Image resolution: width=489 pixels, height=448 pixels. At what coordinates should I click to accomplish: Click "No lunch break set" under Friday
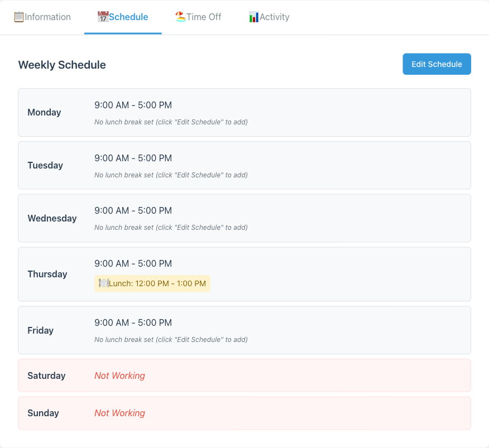coord(170,339)
